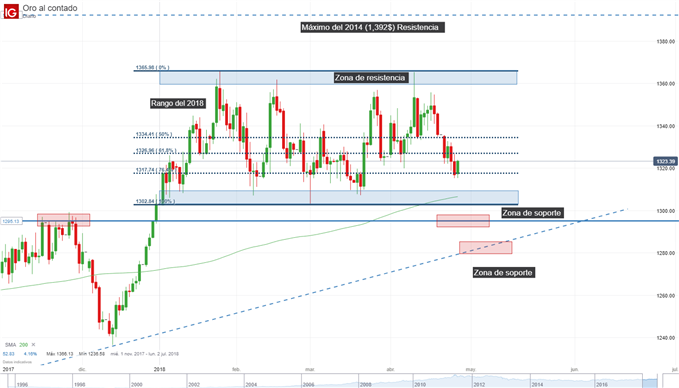Jump to 2004 in the navigator timeline

click(x=251, y=384)
